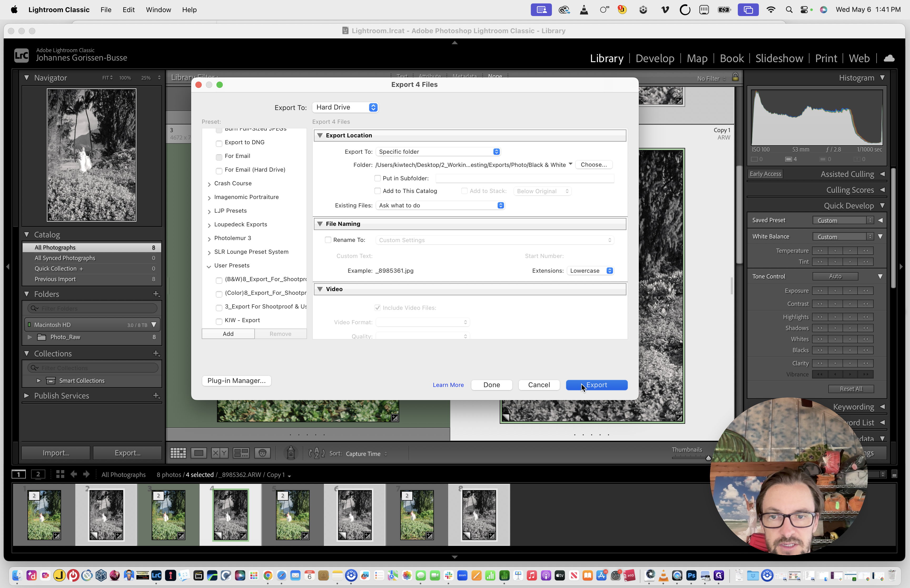Switch to Grid view icon in toolbar
The image size is (910, 588).
[178, 453]
